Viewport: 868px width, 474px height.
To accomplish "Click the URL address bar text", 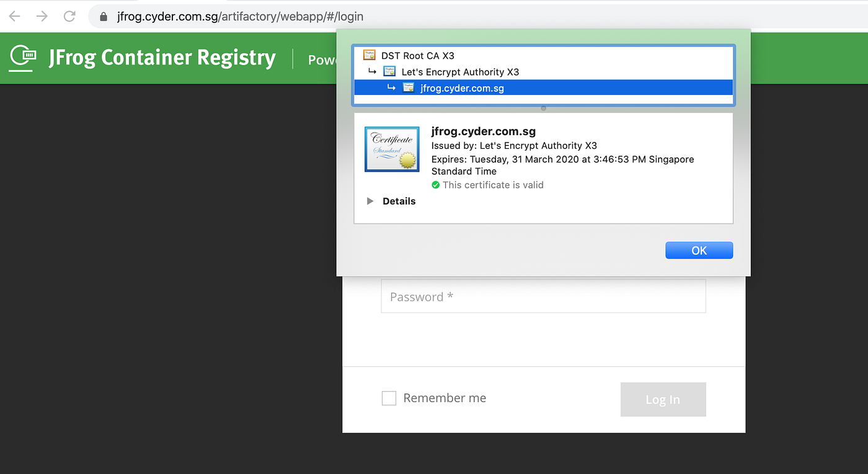I will click(240, 17).
